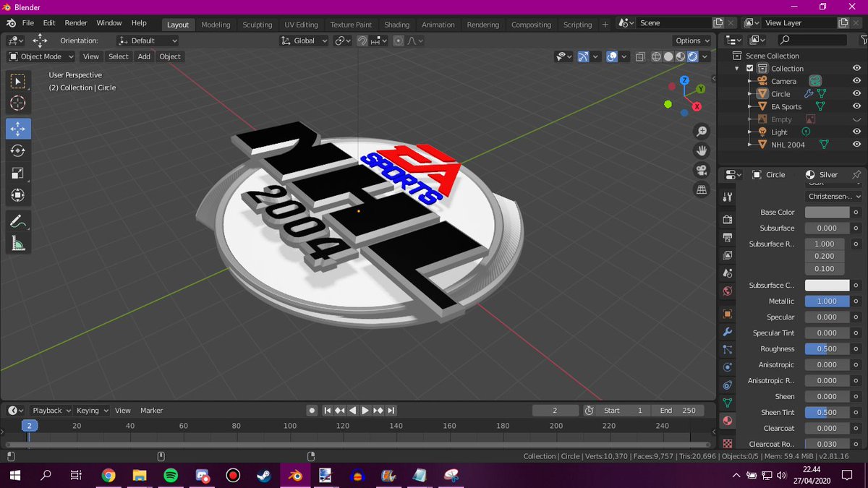Select the Annotate tool
Screen dimensions: 868x488
(18, 221)
